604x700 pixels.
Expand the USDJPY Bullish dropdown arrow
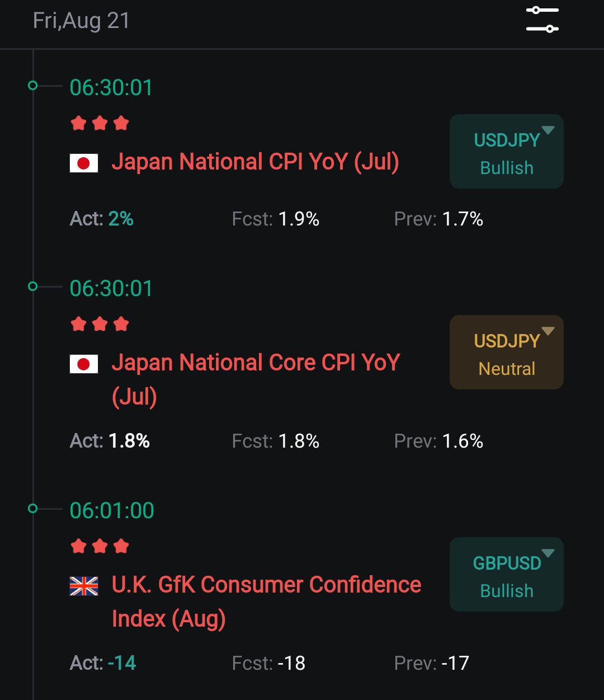[548, 130]
